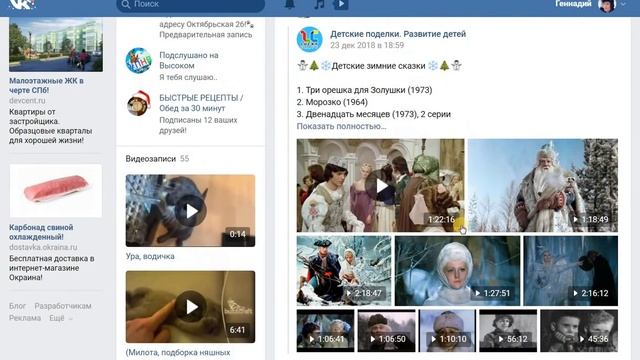Open Детские поделки. Развитие детей group name
This screenshot has height=360, width=640.
(x=398, y=34)
